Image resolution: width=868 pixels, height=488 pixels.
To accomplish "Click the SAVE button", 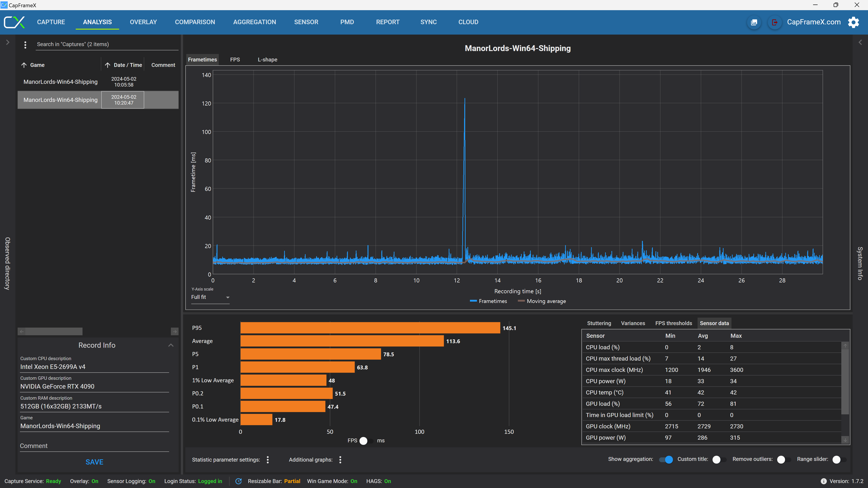I will pyautogui.click(x=94, y=462).
